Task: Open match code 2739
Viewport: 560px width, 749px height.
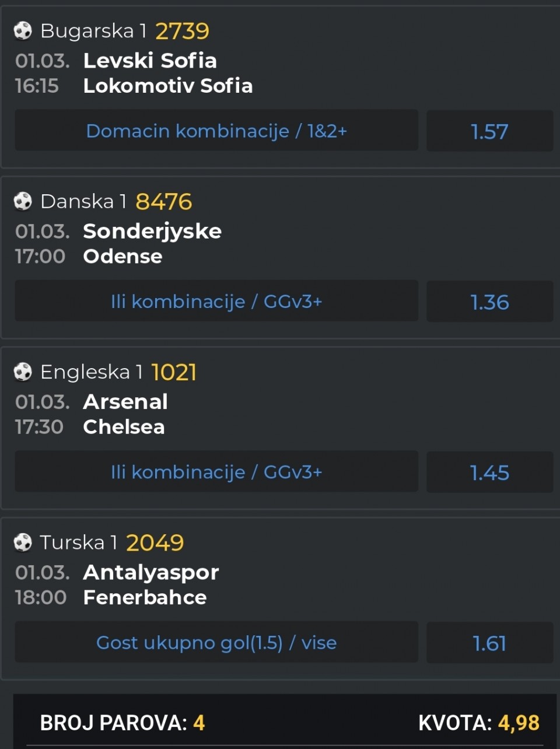Action: pyautogui.click(x=182, y=31)
